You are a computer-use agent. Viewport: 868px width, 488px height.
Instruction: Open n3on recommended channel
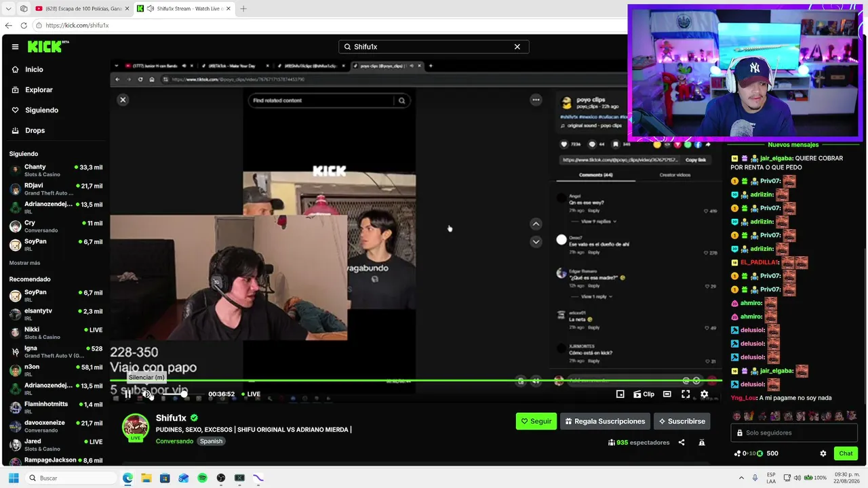pos(56,370)
